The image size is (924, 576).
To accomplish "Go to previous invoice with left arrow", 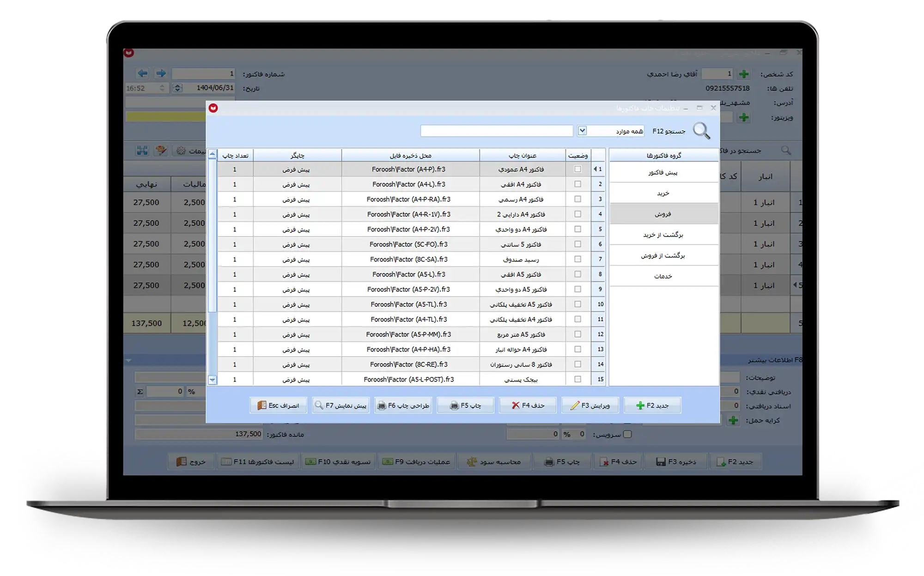I will 143,73.
